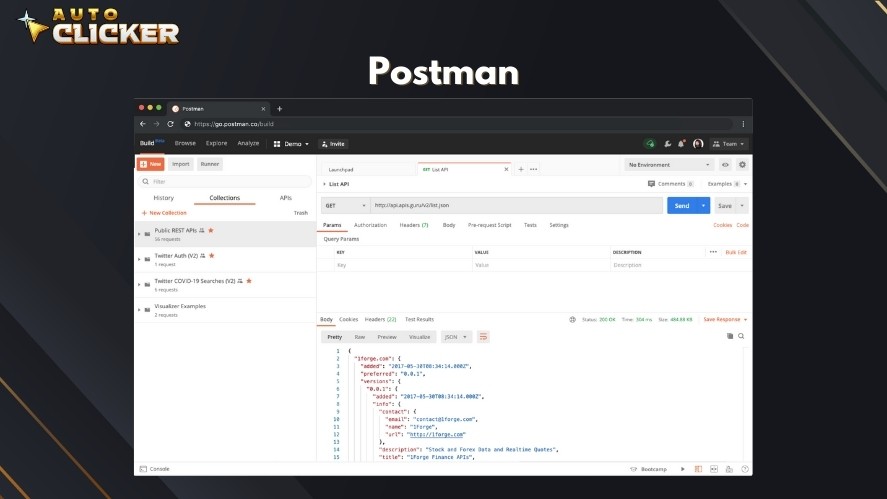Open the Save button dropdown arrow
Image resolution: width=887 pixels, height=499 pixels.
click(742, 206)
